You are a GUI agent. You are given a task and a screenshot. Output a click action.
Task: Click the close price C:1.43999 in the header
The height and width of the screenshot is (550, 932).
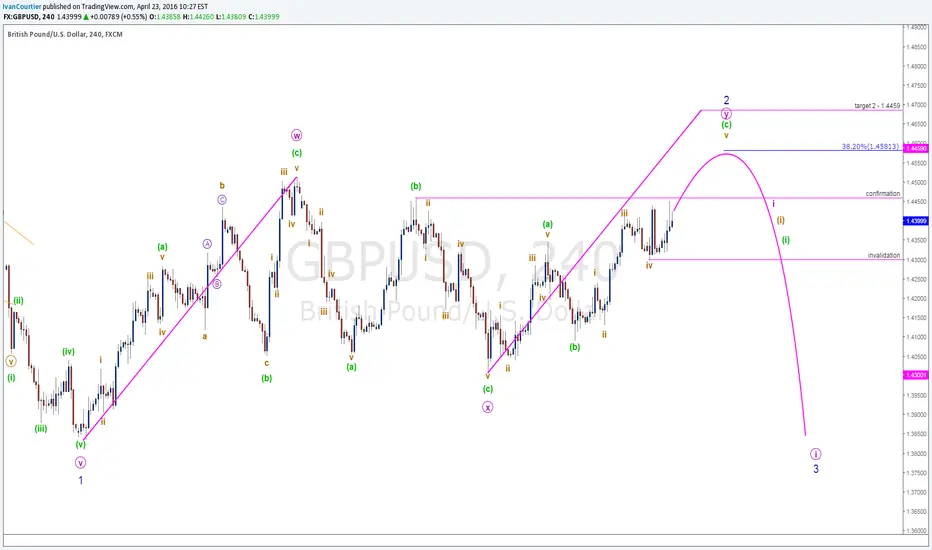click(x=263, y=17)
